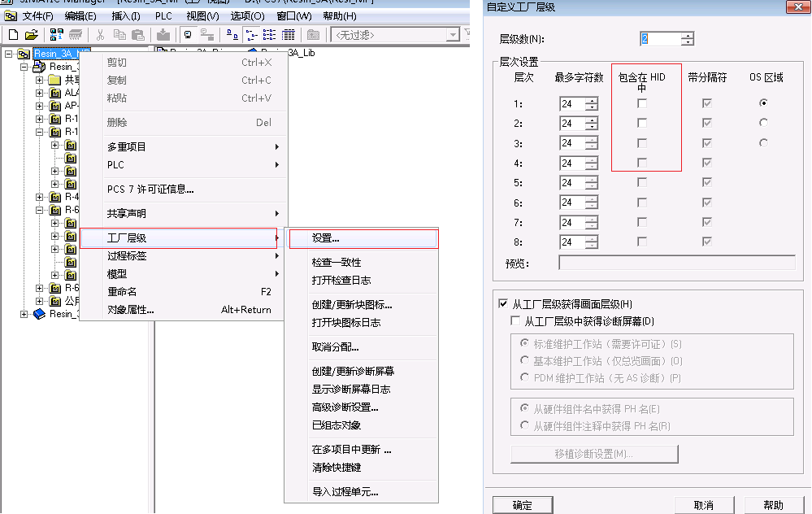Viewport: 812px width, 514px height.
Task: Open the 无过滤 filter dropdown
Action: click(453, 35)
